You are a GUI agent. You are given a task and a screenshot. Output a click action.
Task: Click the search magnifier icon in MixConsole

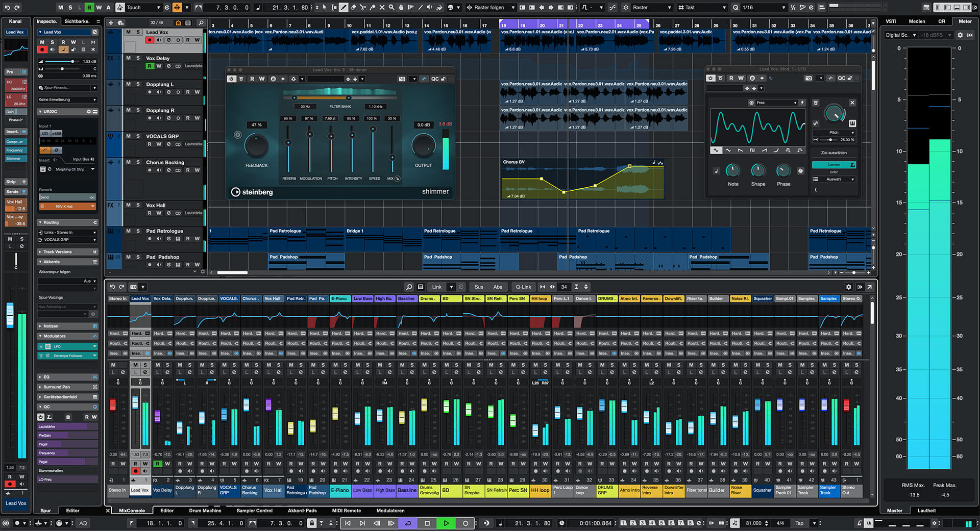click(x=409, y=287)
